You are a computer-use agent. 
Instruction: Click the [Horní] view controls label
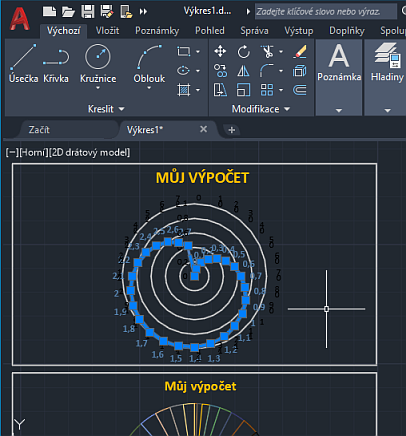pos(34,153)
